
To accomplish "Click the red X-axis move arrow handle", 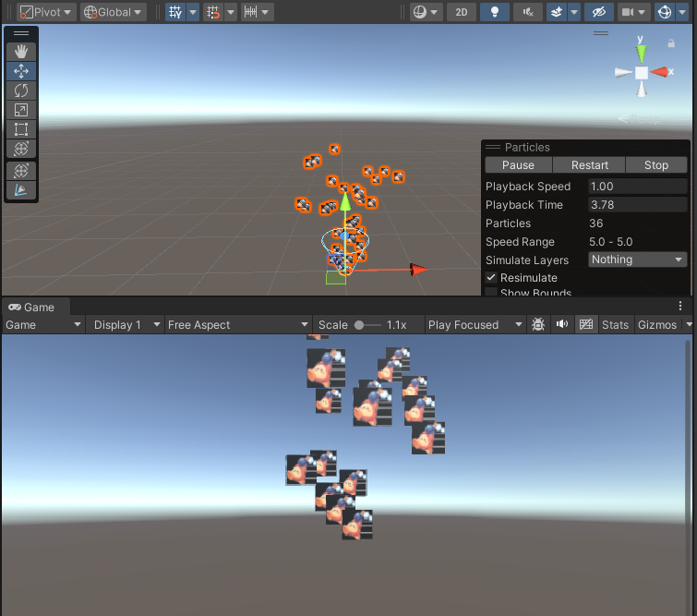I will (418, 269).
